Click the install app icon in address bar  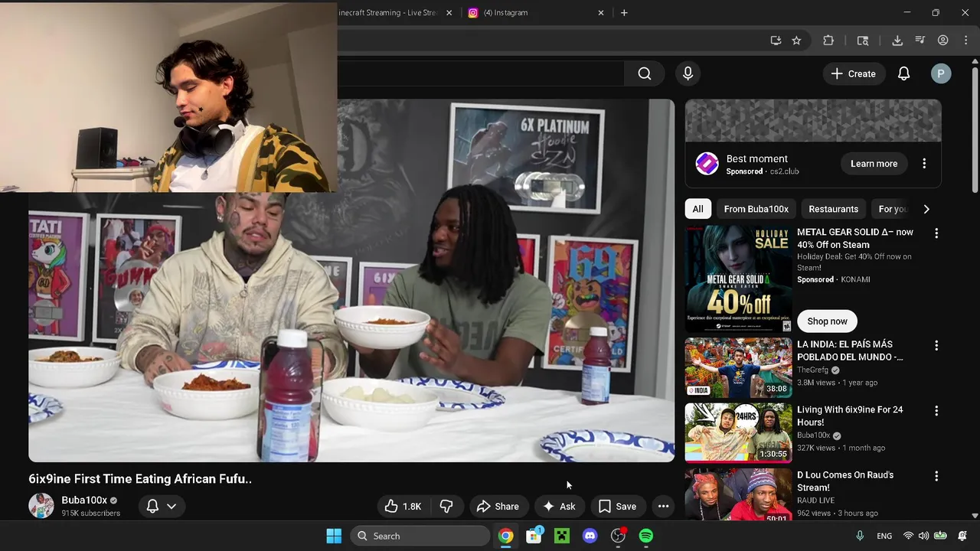tap(776, 41)
